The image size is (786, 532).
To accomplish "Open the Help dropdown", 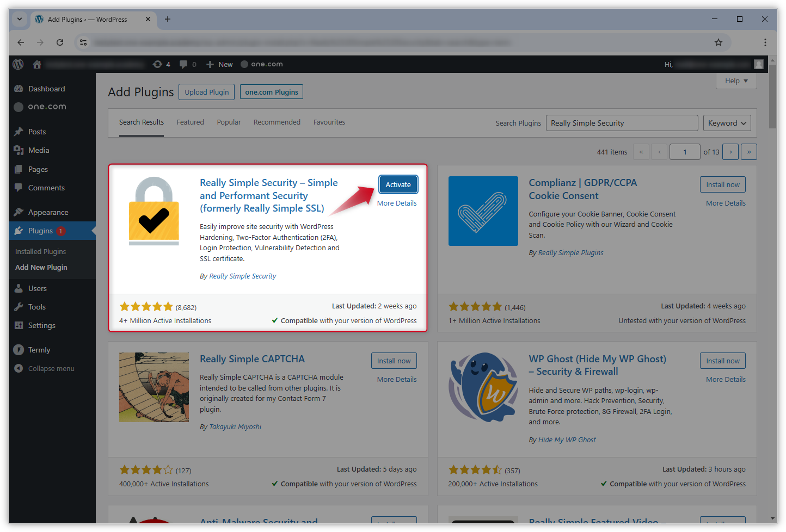I will click(736, 81).
